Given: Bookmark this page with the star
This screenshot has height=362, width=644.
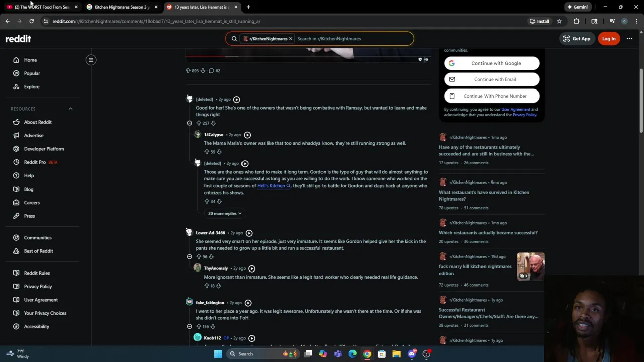Looking at the screenshot, I should pos(559,21).
